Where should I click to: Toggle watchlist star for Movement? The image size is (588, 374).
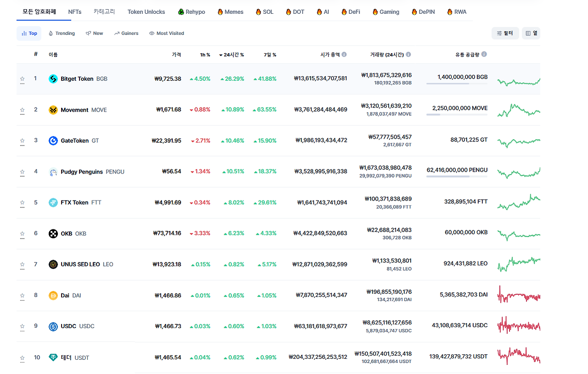pyautogui.click(x=22, y=110)
